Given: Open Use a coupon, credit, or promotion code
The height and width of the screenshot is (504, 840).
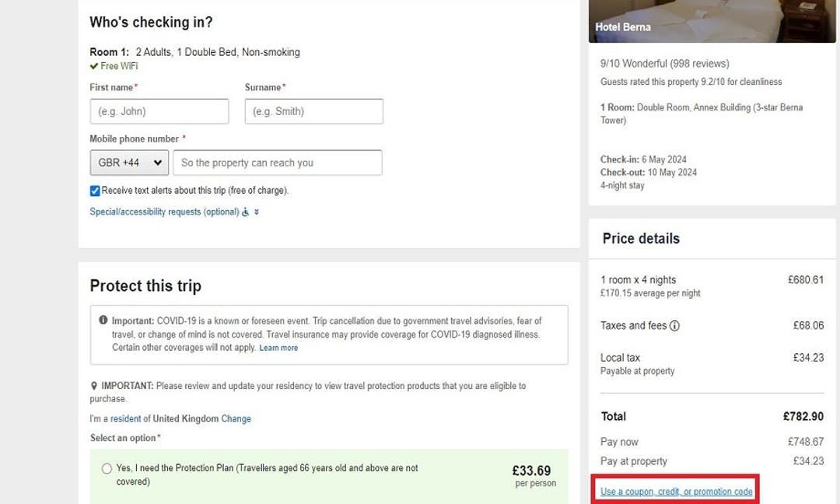Looking at the screenshot, I should point(676,491).
